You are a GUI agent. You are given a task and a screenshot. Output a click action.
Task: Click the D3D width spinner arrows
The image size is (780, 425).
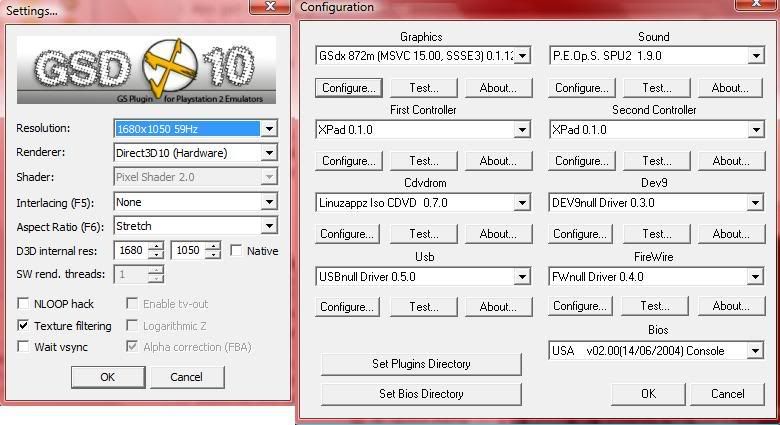pyautogui.click(x=156, y=250)
